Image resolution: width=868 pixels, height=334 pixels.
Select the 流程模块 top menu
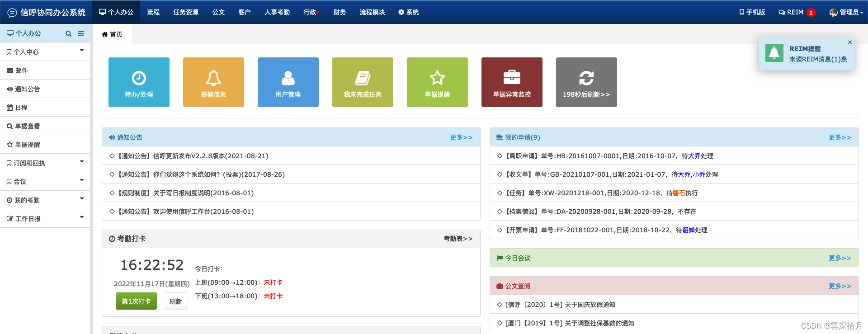(372, 12)
